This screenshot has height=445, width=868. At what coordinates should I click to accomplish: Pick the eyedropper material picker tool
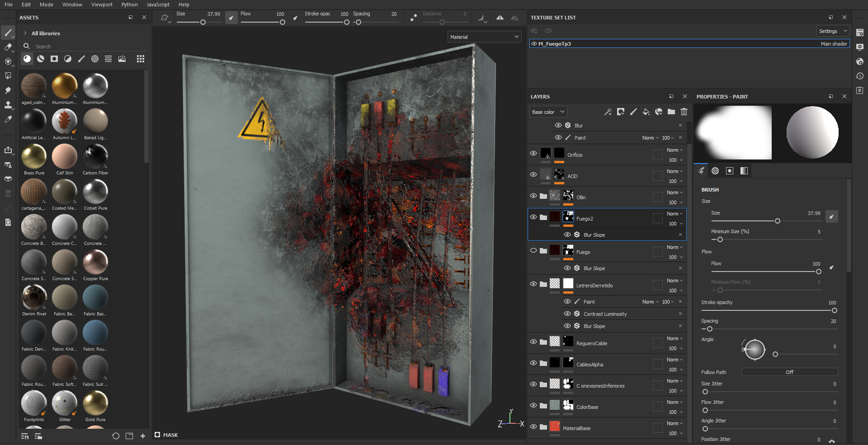coord(8,119)
